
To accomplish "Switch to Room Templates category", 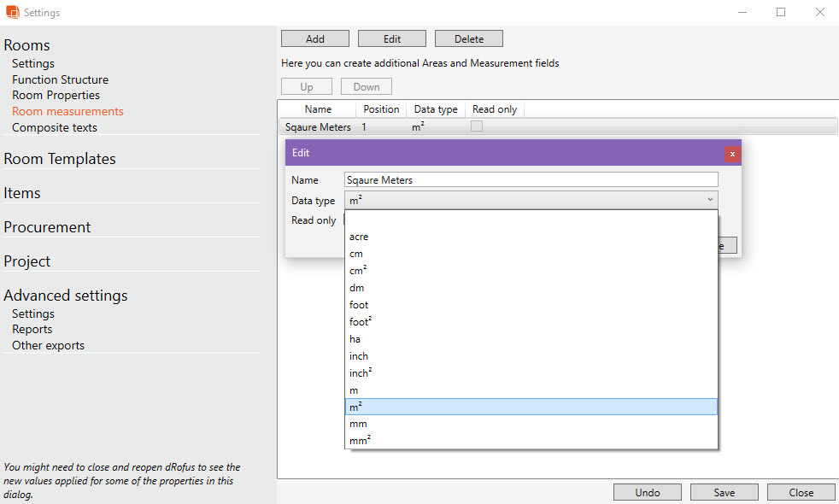I will [60, 159].
